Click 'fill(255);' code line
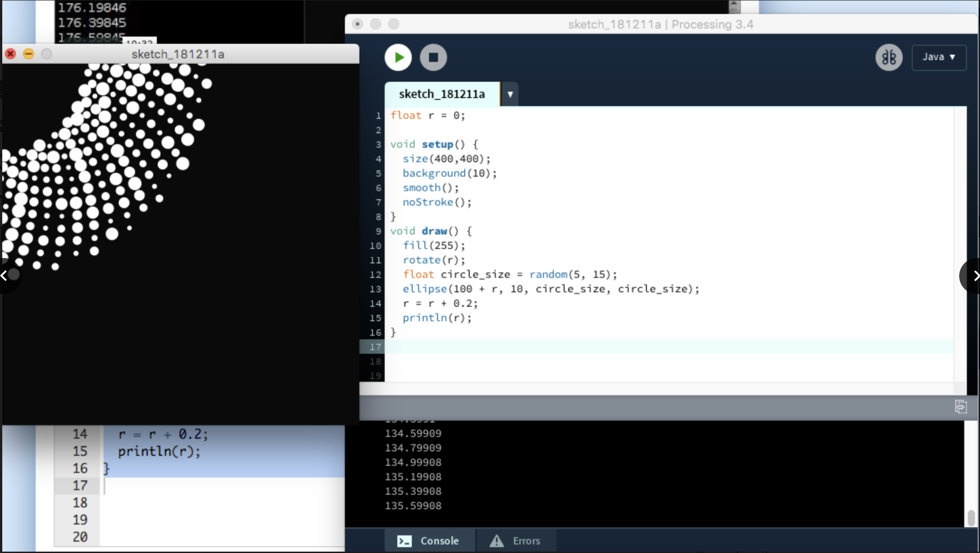 434,246
